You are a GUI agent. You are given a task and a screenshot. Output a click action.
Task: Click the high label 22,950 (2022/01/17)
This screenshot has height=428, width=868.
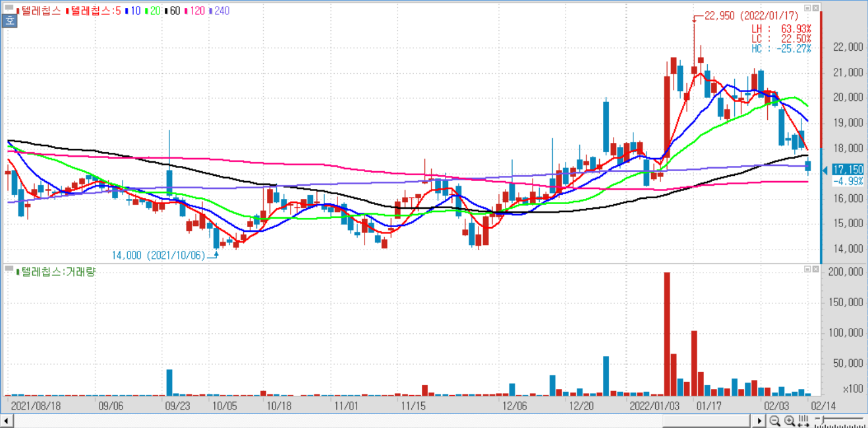pos(751,16)
